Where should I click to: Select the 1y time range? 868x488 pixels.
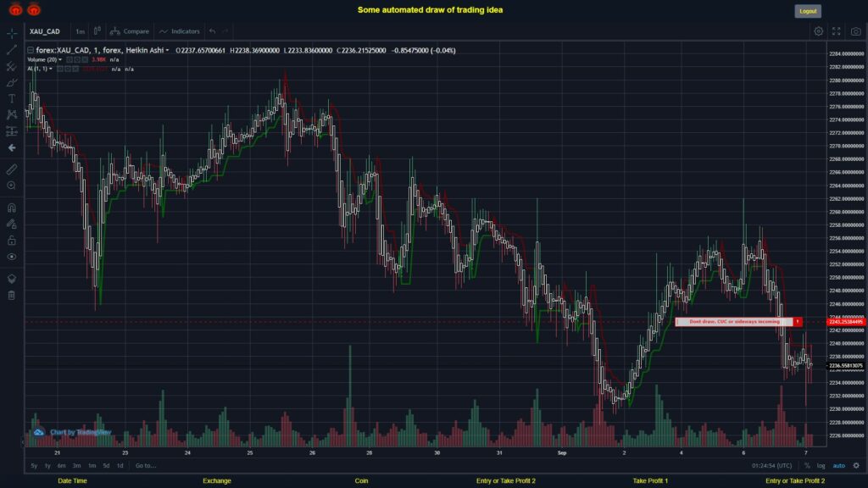click(47, 466)
